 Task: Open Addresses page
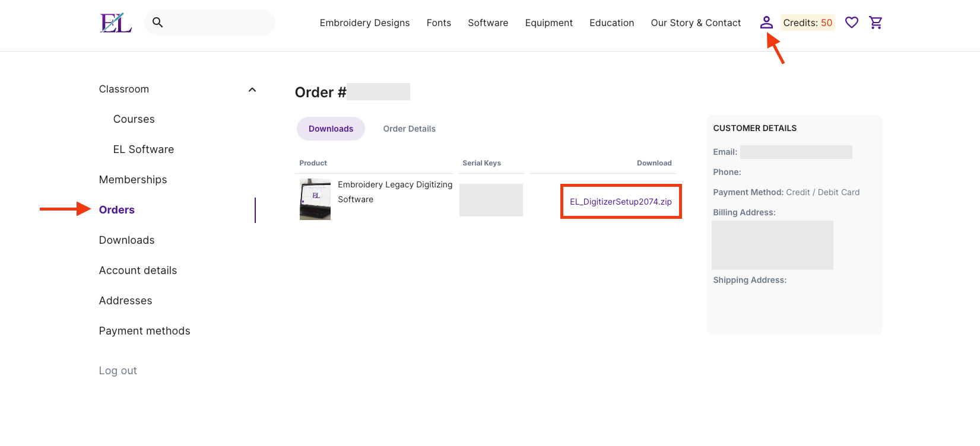point(126,301)
